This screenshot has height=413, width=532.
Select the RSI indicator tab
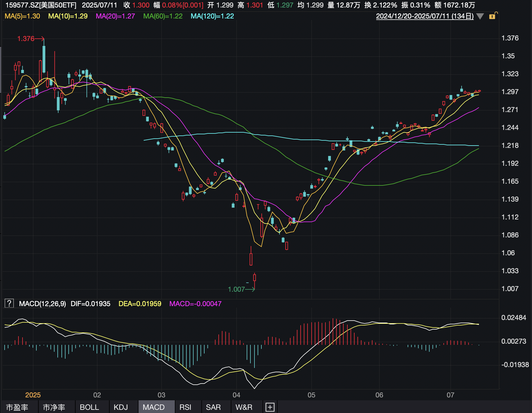click(x=185, y=407)
